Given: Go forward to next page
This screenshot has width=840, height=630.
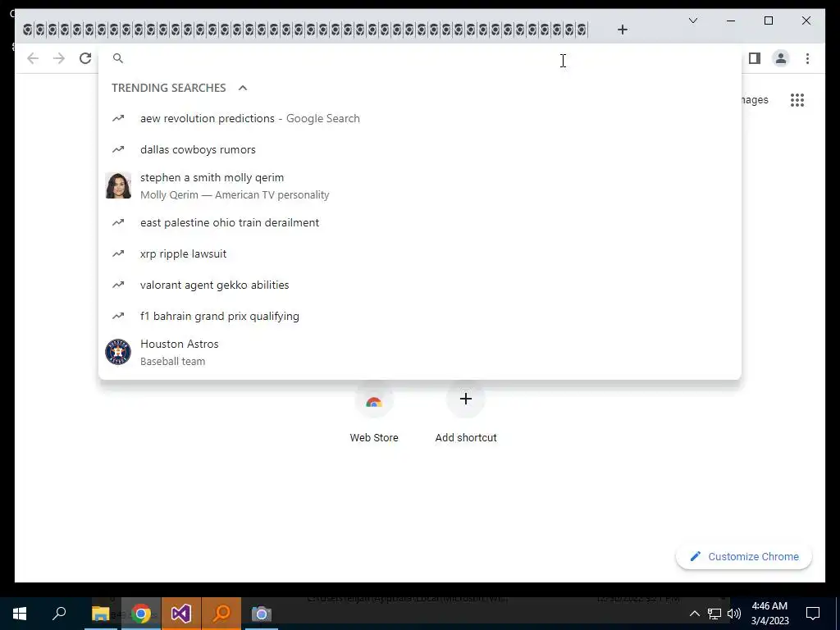Looking at the screenshot, I should coord(59,58).
